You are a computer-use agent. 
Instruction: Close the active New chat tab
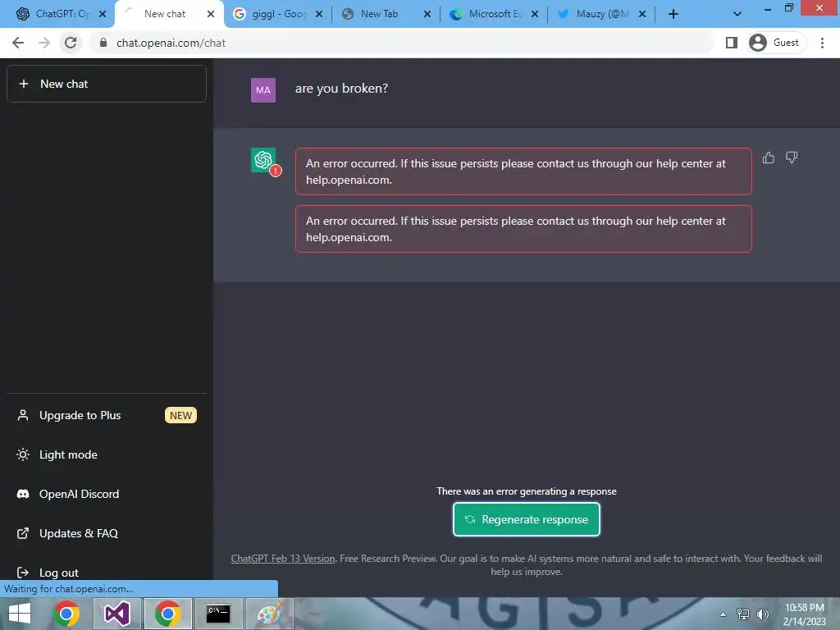(x=211, y=15)
